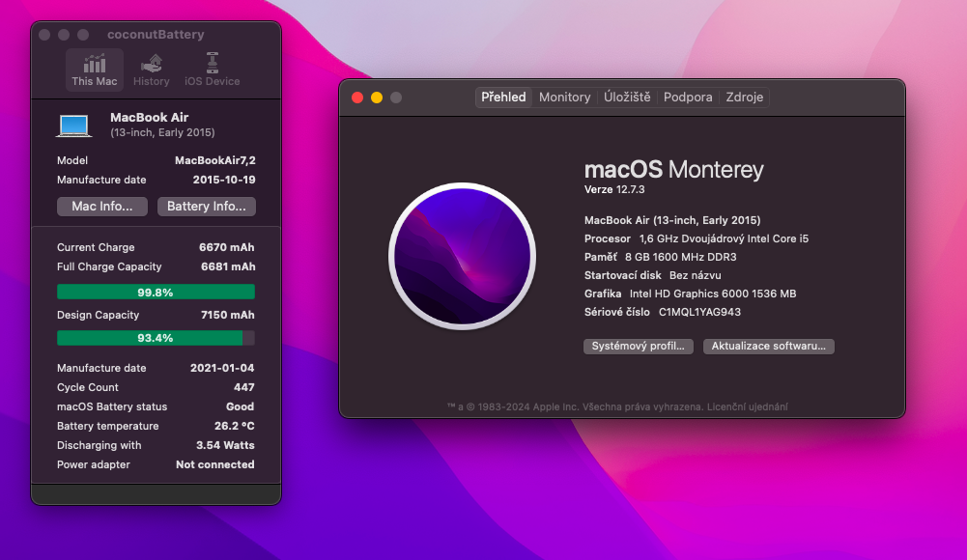Open Battery Info in coconutBattery
The width and height of the screenshot is (967, 560).
click(207, 207)
